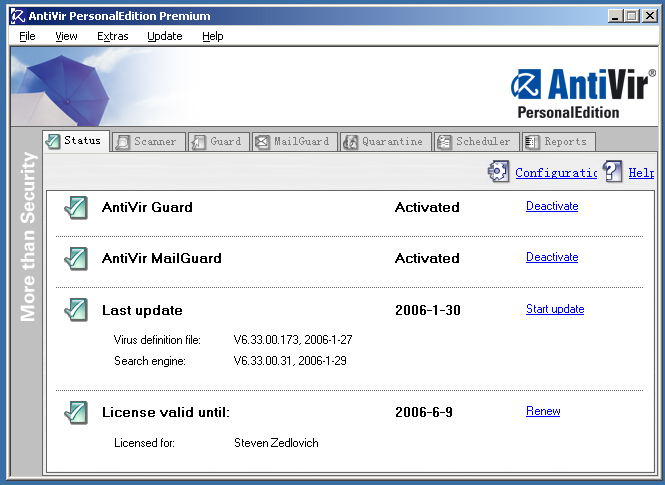Open the Configuration link
The height and width of the screenshot is (485, 665).
pos(556,173)
